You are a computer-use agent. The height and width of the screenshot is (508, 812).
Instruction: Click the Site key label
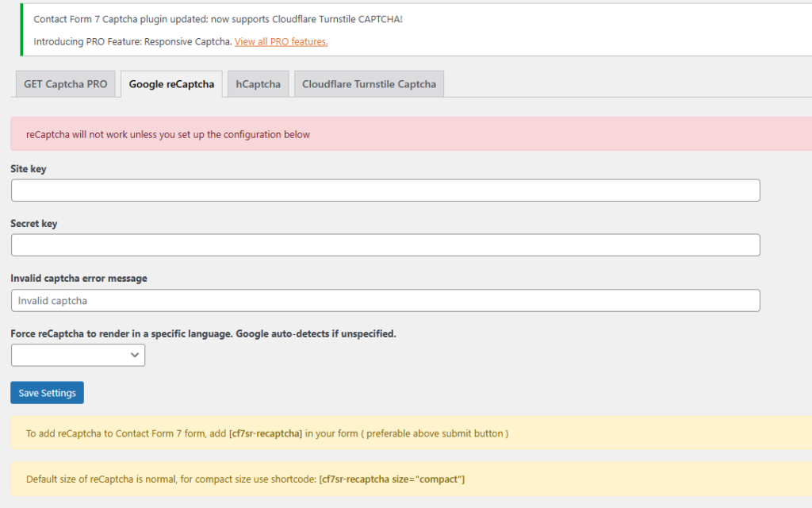29,169
